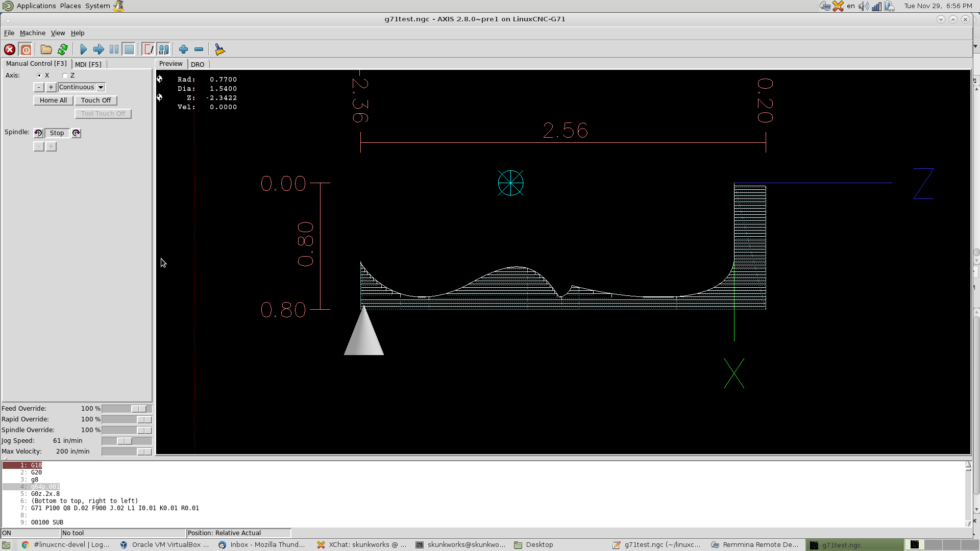The width and height of the screenshot is (980, 551).
Task: Click the en keyboard layout indicator
Action: click(851, 6)
